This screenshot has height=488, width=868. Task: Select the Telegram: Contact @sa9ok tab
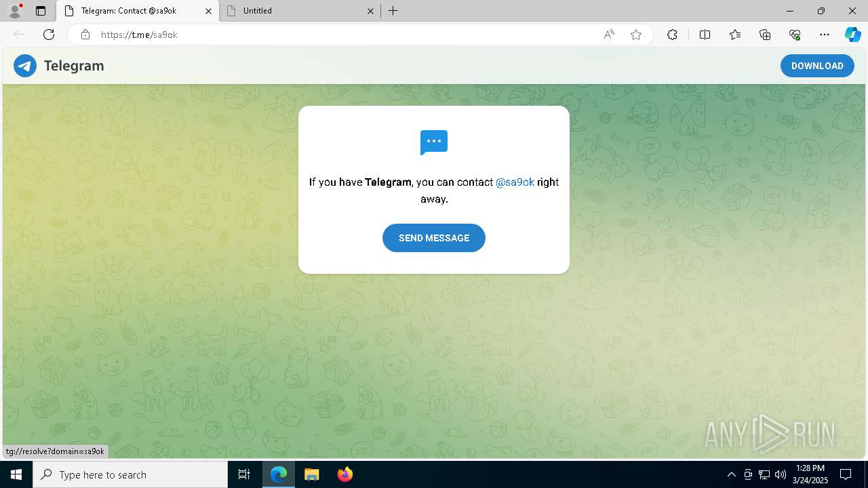click(x=138, y=11)
